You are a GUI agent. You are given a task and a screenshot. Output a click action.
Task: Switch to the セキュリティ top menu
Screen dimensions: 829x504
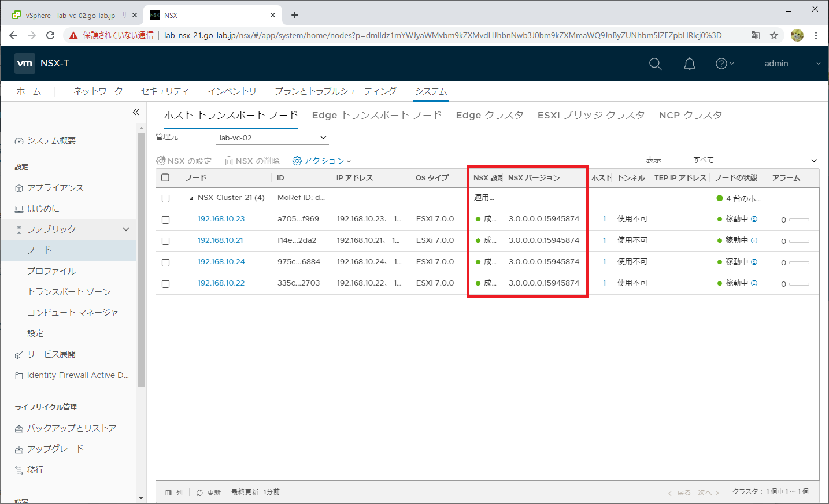coord(165,91)
